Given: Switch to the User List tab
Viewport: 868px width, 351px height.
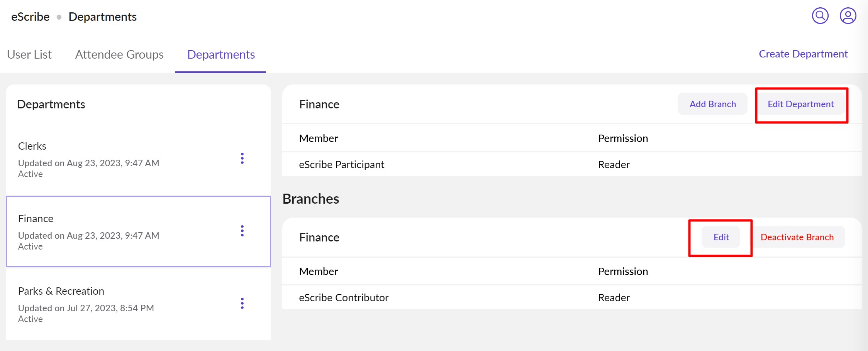Looking at the screenshot, I should tap(29, 54).
